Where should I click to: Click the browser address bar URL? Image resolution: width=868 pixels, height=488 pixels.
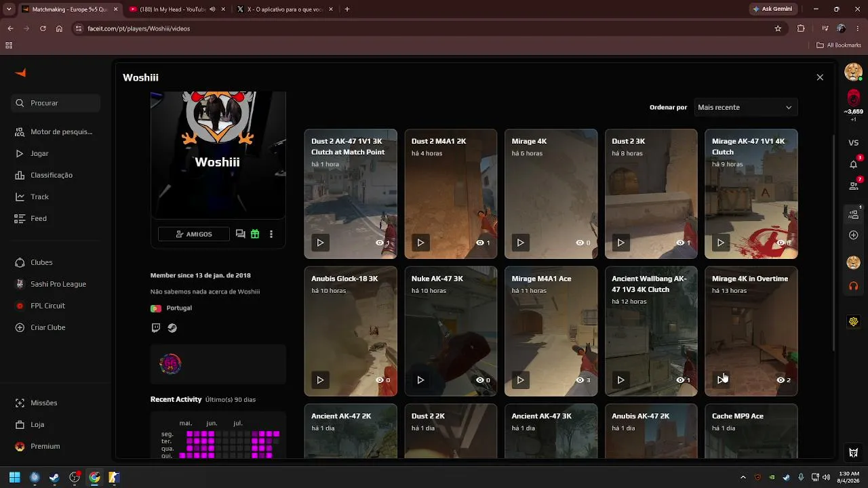[139, 28]
